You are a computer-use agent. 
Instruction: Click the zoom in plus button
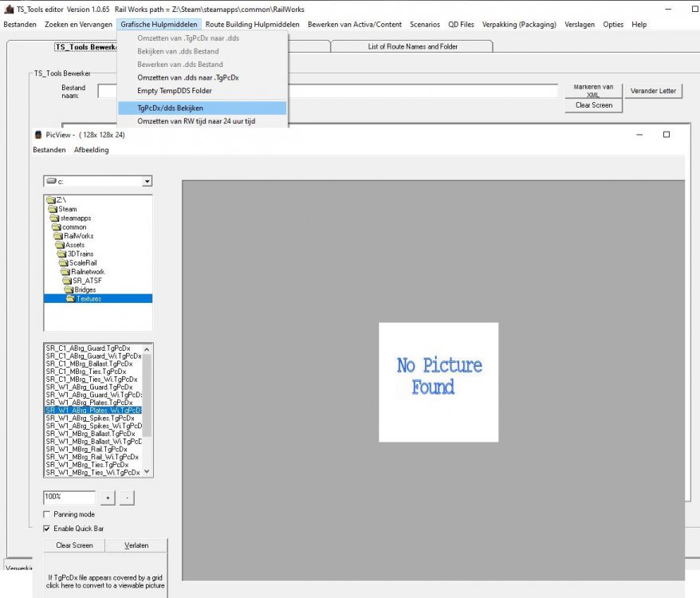pos(108,498)
